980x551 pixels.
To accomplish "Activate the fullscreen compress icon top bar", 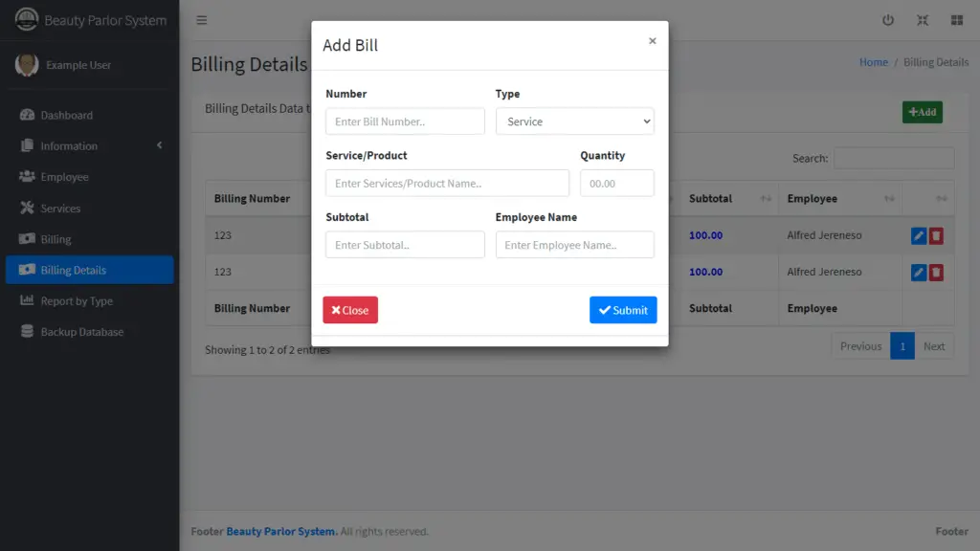I will (922, 19).
